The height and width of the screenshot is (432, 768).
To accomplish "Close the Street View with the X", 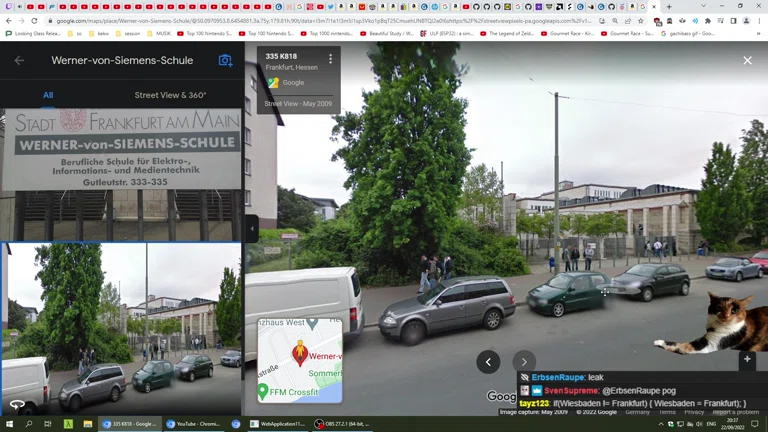I will pyautogui.click(x=747, y=61).
